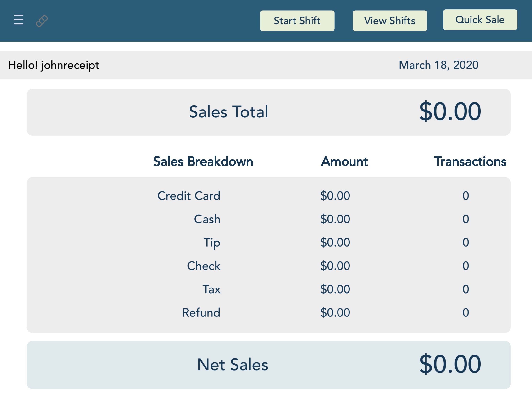This screenshot has width=532, height=399.
Task: Click the Transactions column header
Action: coord(470,161)
